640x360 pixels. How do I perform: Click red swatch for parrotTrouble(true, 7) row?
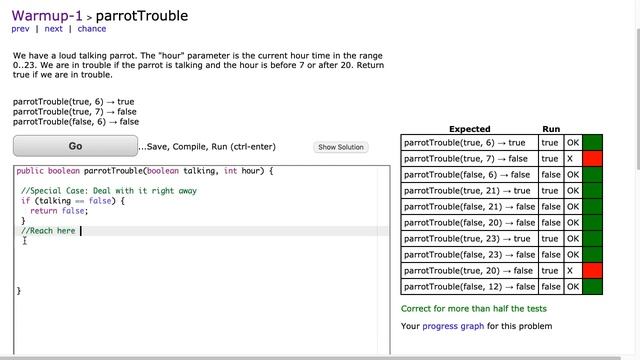[x=592, y=159]
